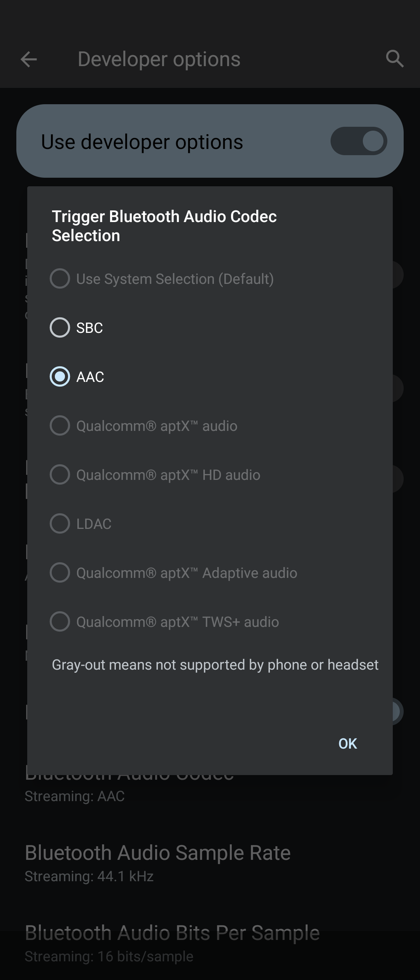The image size is (420, 980).
Task: Confirm the dialog with OK
Action: point(348,744)
